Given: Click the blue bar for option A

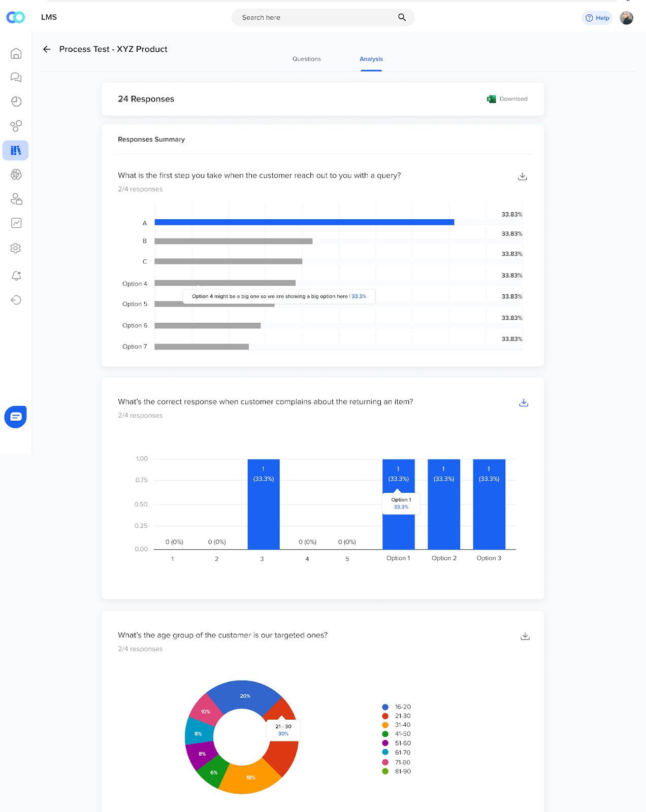Looking at the screenshot, I should point(304,222).
